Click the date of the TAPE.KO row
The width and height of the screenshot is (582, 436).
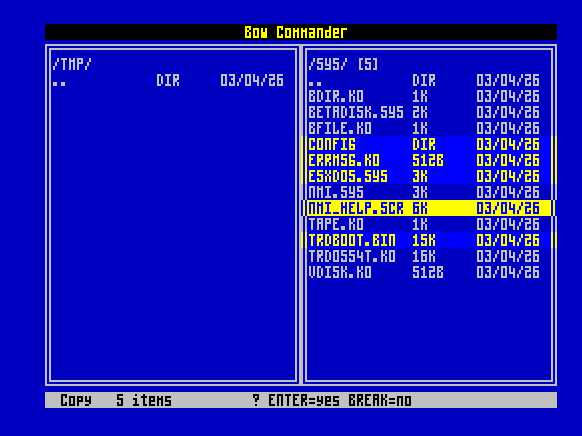click(x=508, y=224)
